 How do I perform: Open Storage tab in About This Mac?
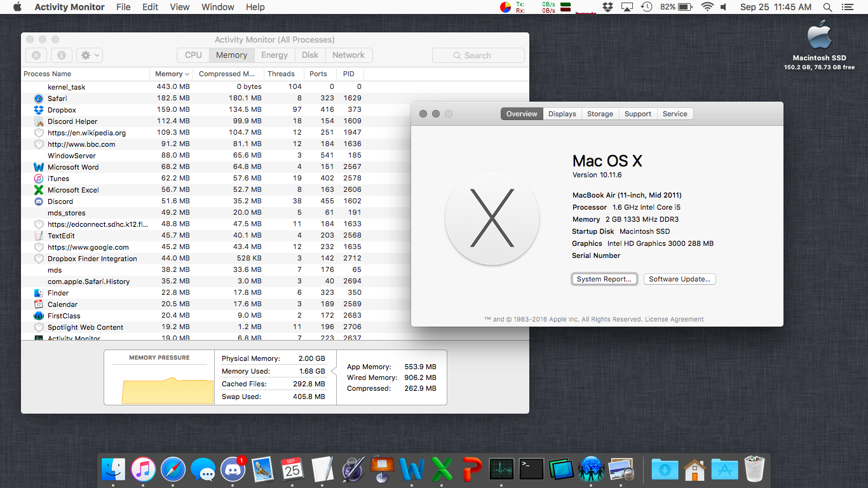(600, 114)
